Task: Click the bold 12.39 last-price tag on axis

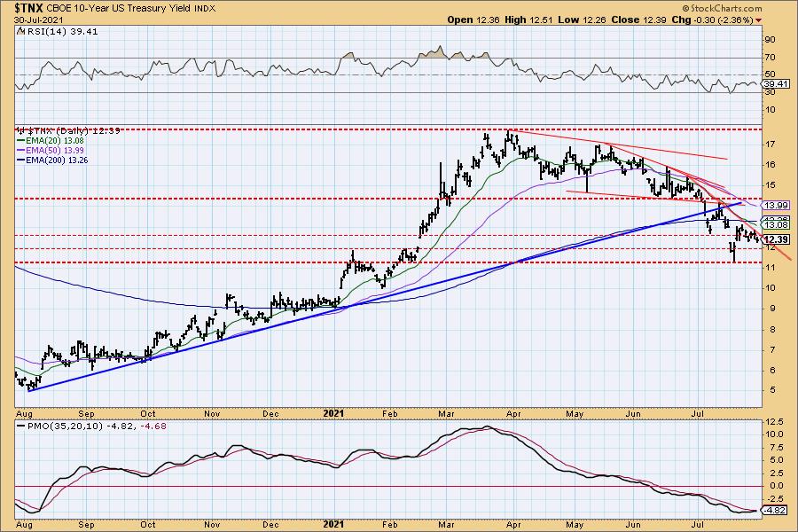Action: pyautogui.click(x=777, y=239)
